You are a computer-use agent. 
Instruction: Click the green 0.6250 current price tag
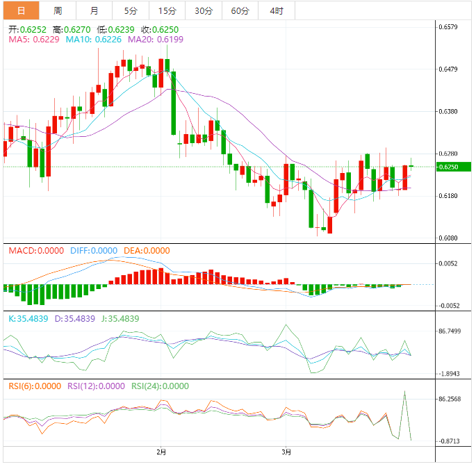point(453,167)
